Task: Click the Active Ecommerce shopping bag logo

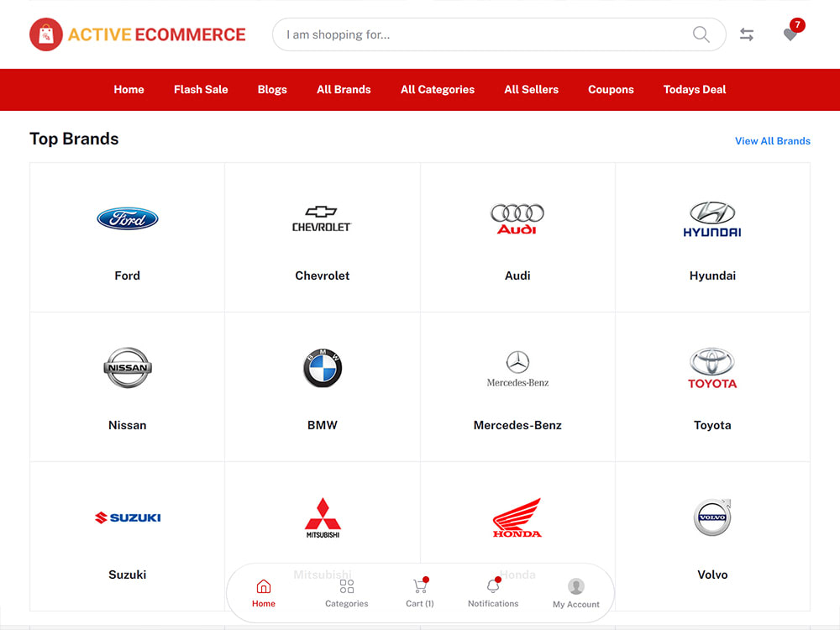Action: point(46,34)
